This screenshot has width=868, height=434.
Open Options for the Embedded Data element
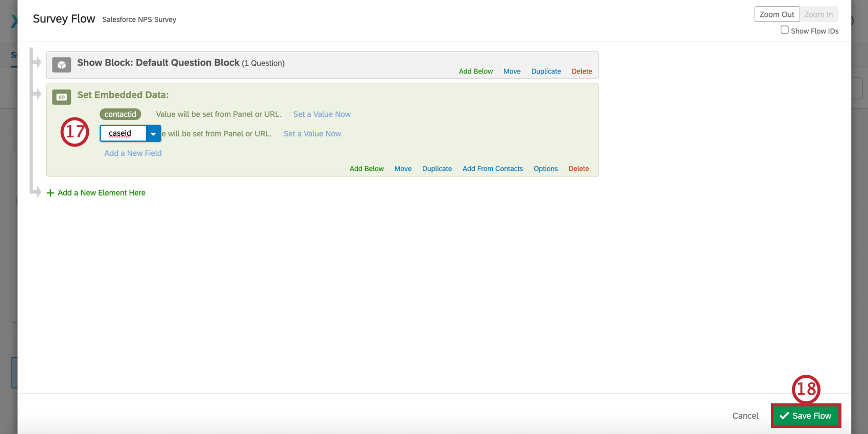coord(545,168)
